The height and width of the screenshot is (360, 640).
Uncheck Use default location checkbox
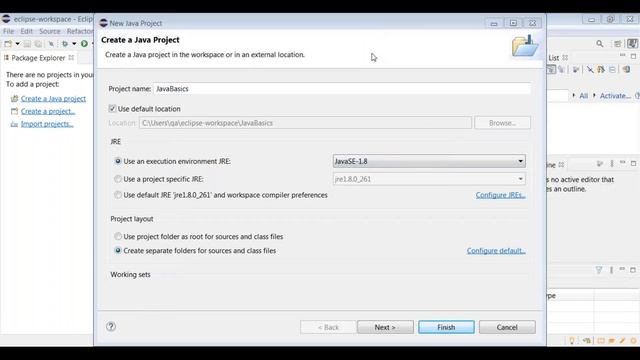[x=112, y=109]
